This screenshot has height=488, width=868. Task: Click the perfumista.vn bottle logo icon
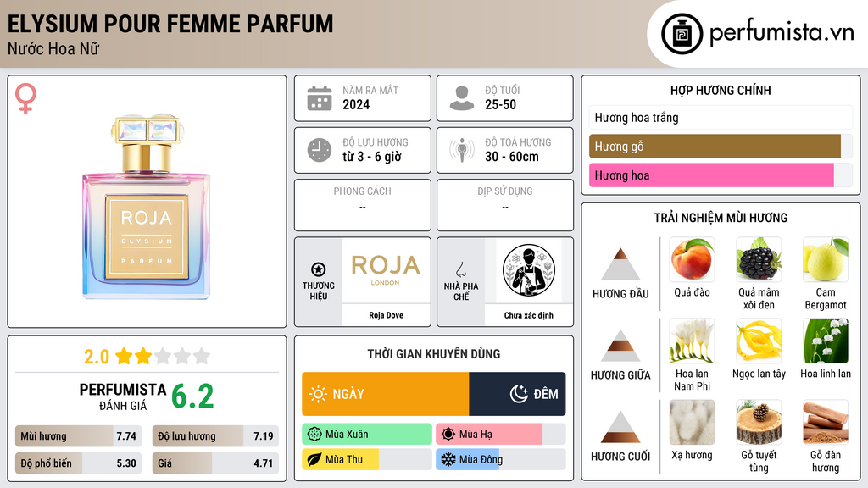682,34
